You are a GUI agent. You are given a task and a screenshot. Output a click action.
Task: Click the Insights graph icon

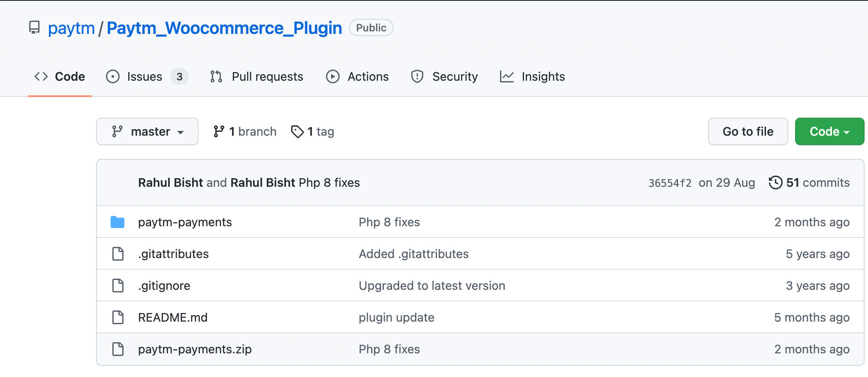pos(507,76)
